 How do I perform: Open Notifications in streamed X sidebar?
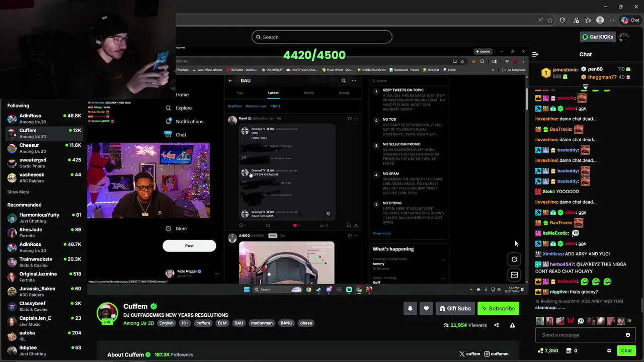[185, 121]
